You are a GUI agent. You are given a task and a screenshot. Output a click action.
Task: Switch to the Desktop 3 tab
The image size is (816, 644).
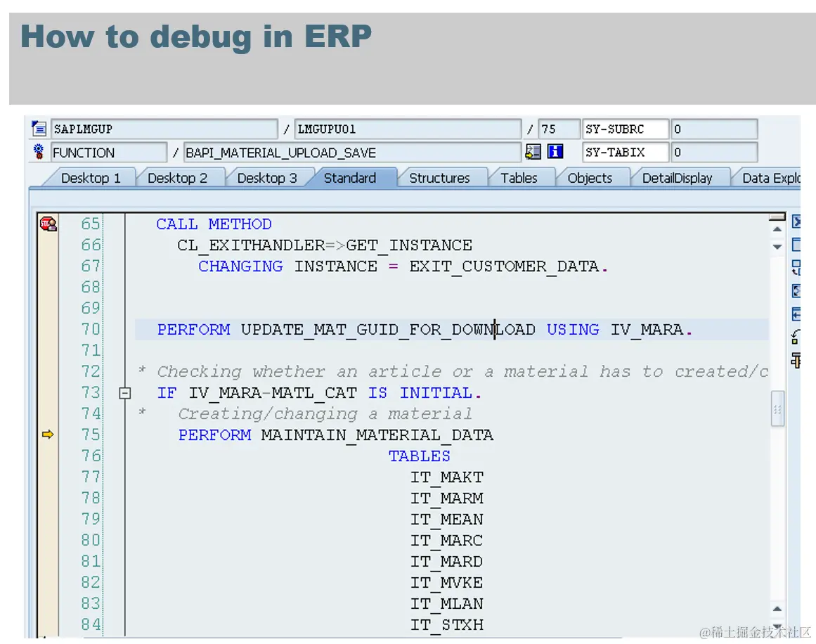click(266, 178)
